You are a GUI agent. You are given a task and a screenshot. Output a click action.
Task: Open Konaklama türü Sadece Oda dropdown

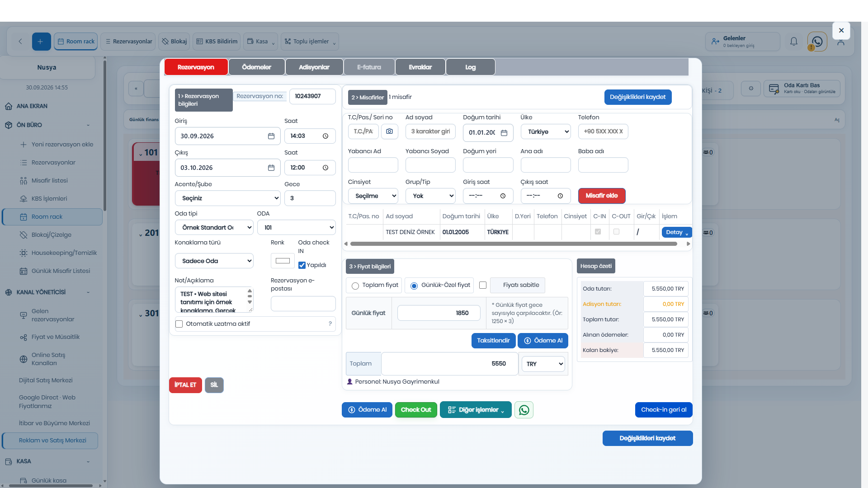tap(214, 261)
